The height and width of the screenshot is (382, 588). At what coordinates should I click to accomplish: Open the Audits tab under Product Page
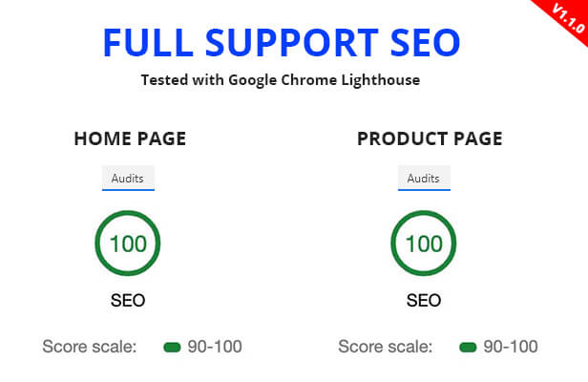[x=424, y=178]
